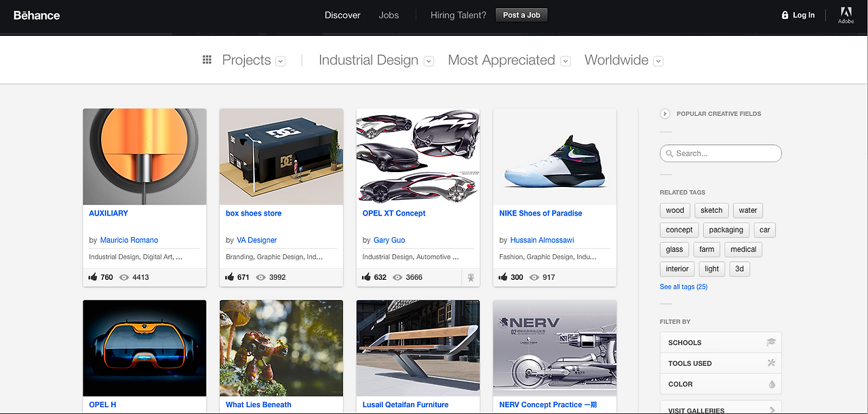Open the Lusail Qetaifan Furniture bench thumbnail
This screenshot has width=868, height=414.
click(x=418, y=348)
